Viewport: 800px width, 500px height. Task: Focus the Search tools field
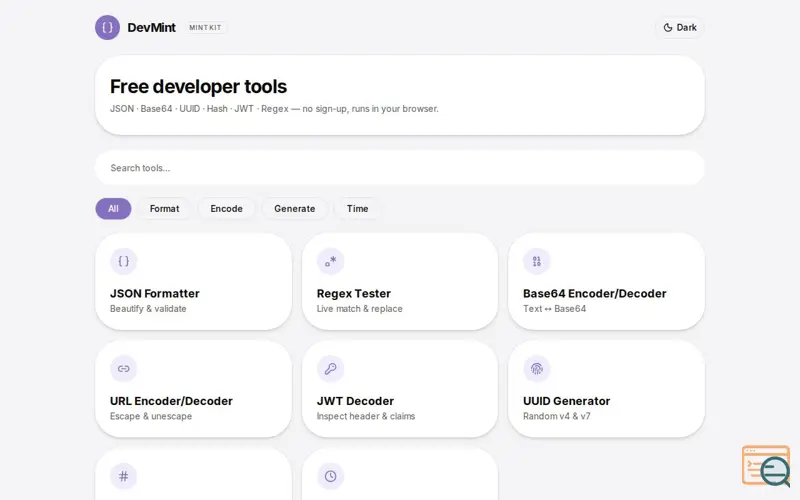click(399, 168)
